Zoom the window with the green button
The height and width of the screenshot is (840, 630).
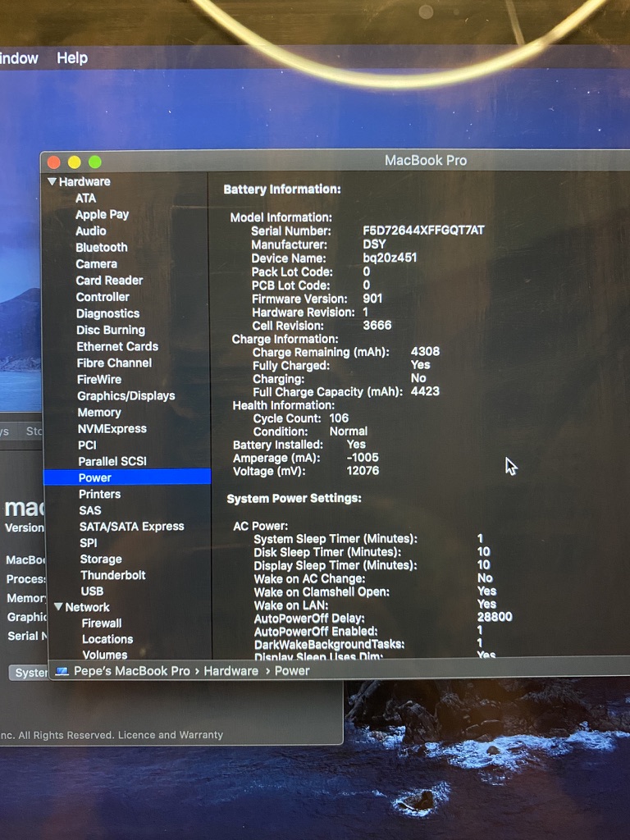[x=95, y=162]
